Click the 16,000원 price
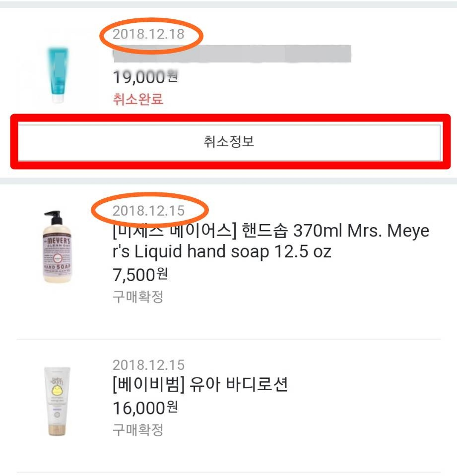 (x=145, y=408)
